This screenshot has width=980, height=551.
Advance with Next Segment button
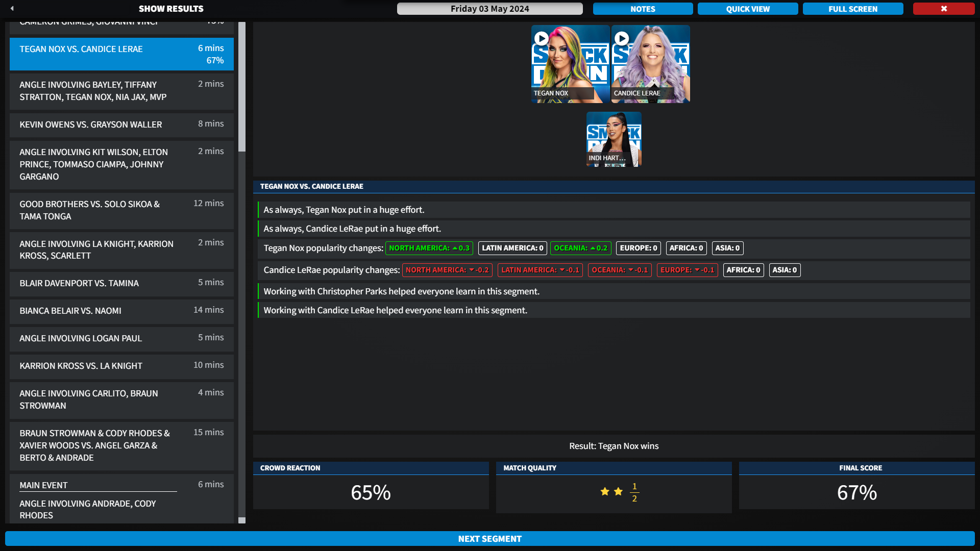[490, 539]
